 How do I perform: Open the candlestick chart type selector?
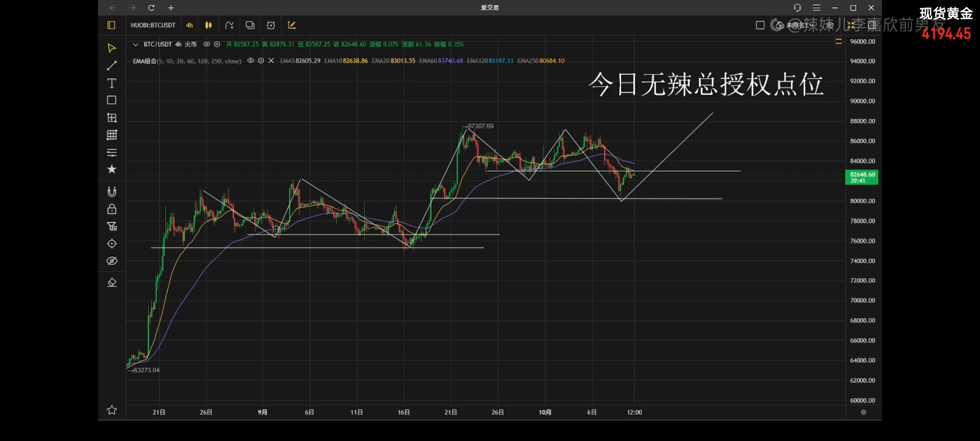tap(208, 25)
